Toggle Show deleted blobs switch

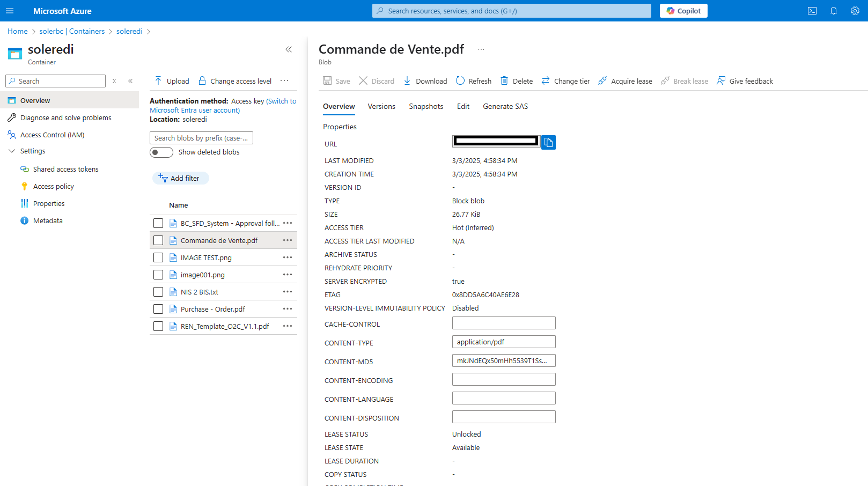tap(161, 152)
